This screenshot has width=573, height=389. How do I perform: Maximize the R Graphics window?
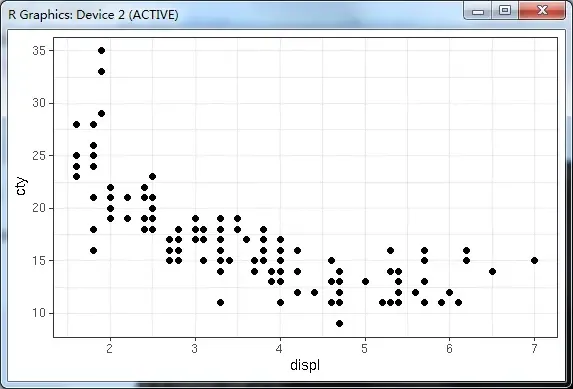[x=505, y=11]
